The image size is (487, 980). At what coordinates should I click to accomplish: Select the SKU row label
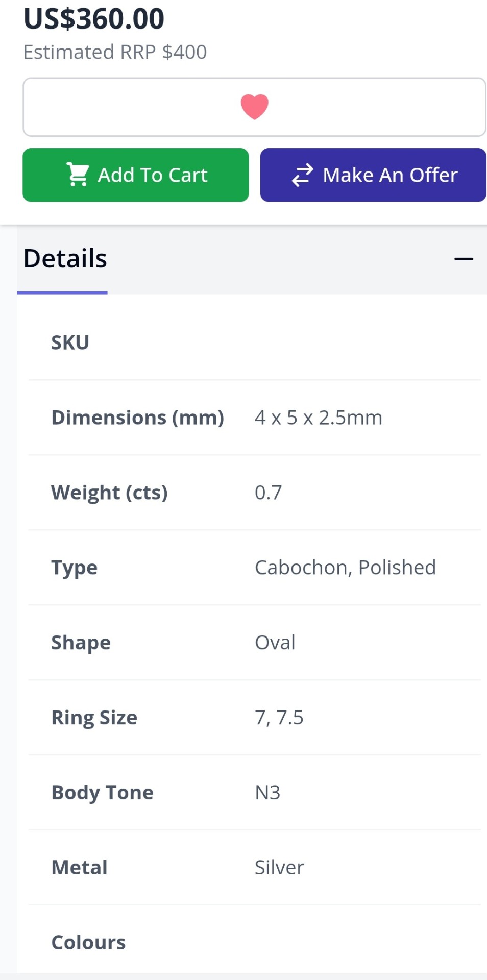coord(70,342)
